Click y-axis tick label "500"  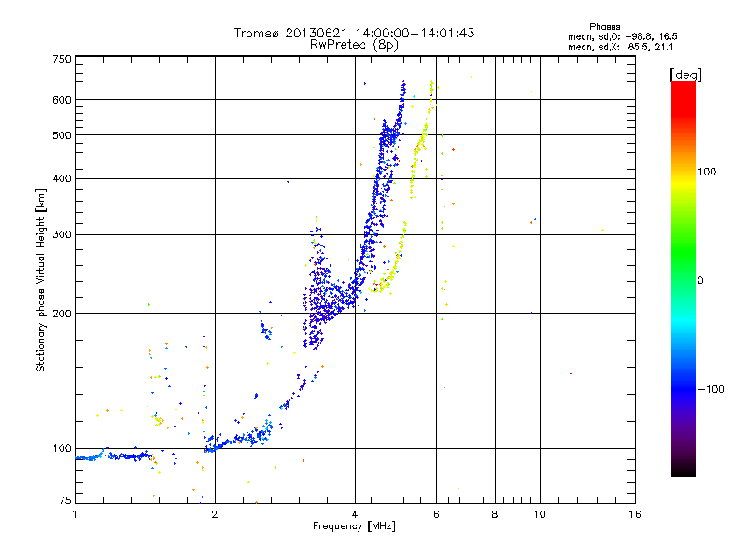(x=62, y=135)
